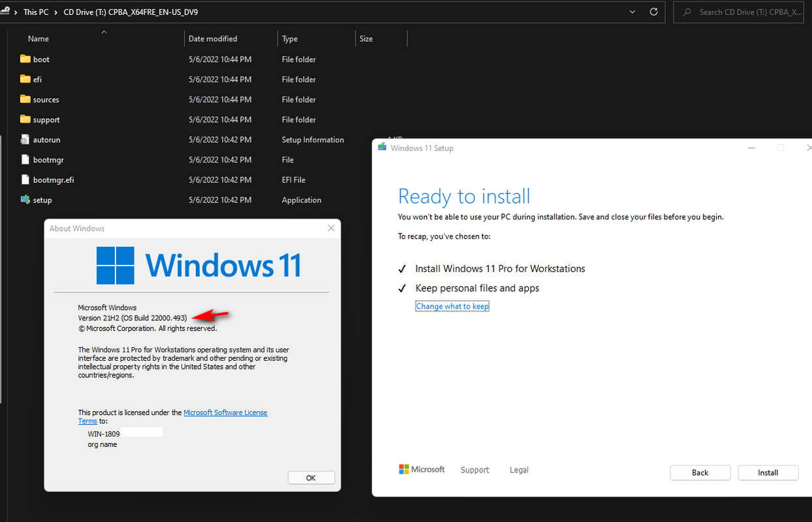
Task: Open Change what to keep link
Action: 452,306
